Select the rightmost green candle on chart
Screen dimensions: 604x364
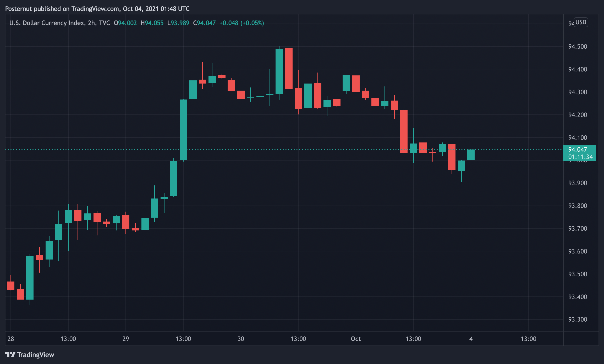[471, 155]
